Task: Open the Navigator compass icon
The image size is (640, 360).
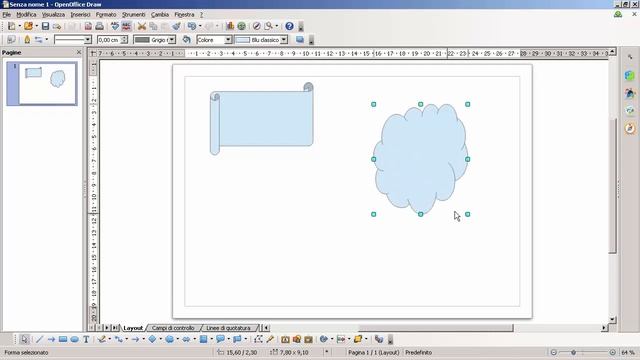Action: 256,26
